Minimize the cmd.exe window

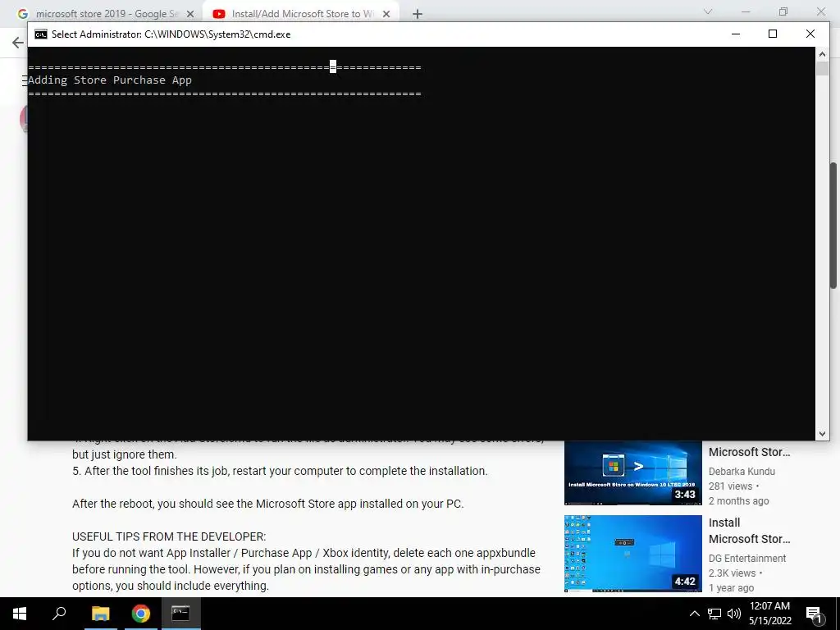pos(736,34)
